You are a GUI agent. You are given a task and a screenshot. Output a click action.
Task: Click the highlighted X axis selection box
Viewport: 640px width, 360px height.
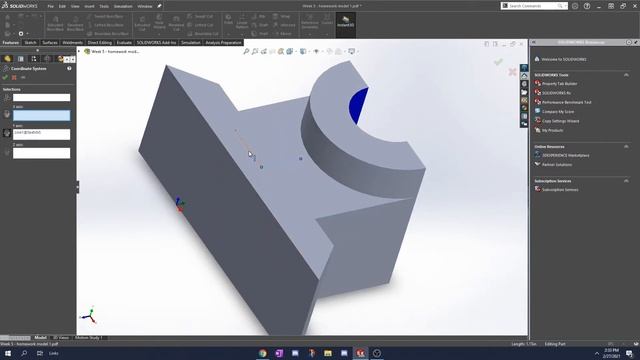click(x=41, y=116)
